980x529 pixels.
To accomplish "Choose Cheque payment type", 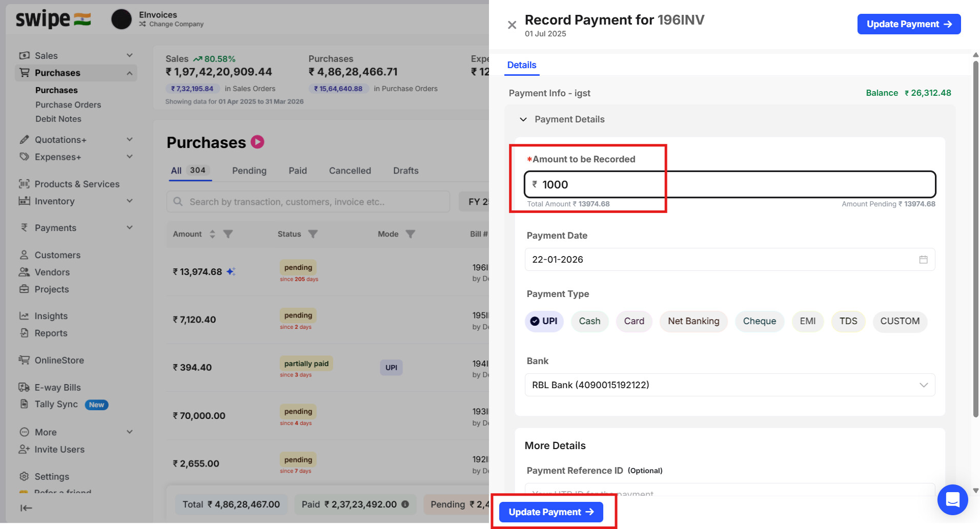I will pos(759,321).
